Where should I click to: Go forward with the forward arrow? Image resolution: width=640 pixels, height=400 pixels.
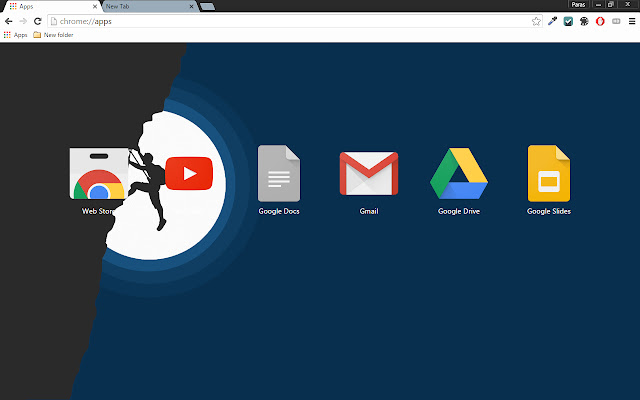pos(23,21)
